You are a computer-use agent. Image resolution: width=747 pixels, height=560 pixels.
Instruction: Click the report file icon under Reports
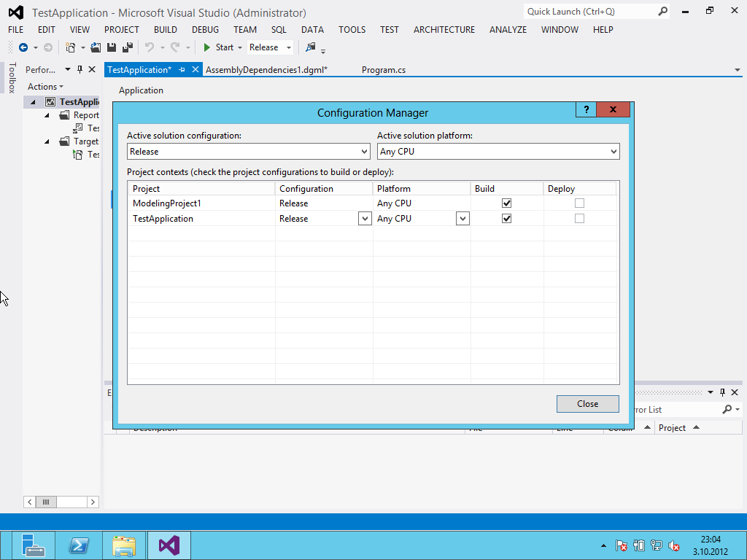[x=77, y=128]
